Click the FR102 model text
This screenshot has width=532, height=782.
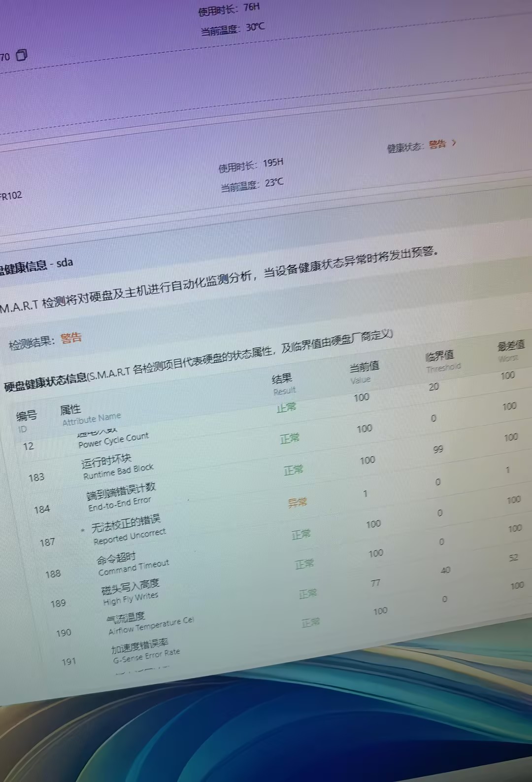(x=11, y=196)
